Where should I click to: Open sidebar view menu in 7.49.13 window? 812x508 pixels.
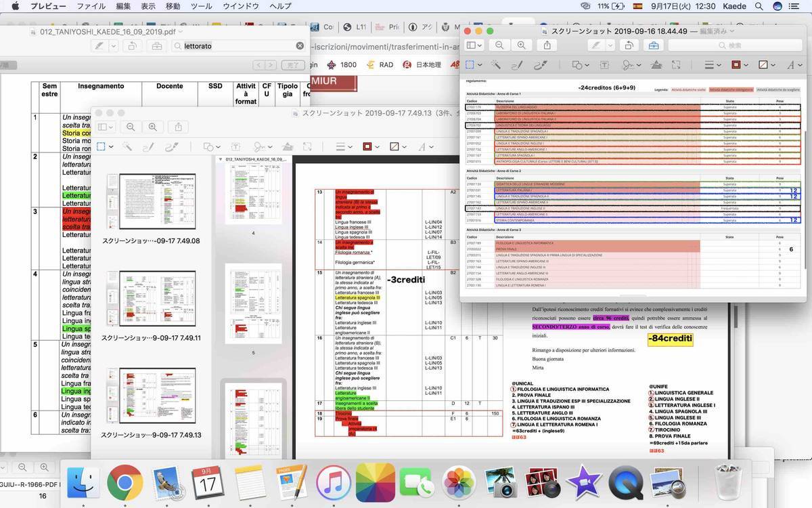tap(106, 127)
